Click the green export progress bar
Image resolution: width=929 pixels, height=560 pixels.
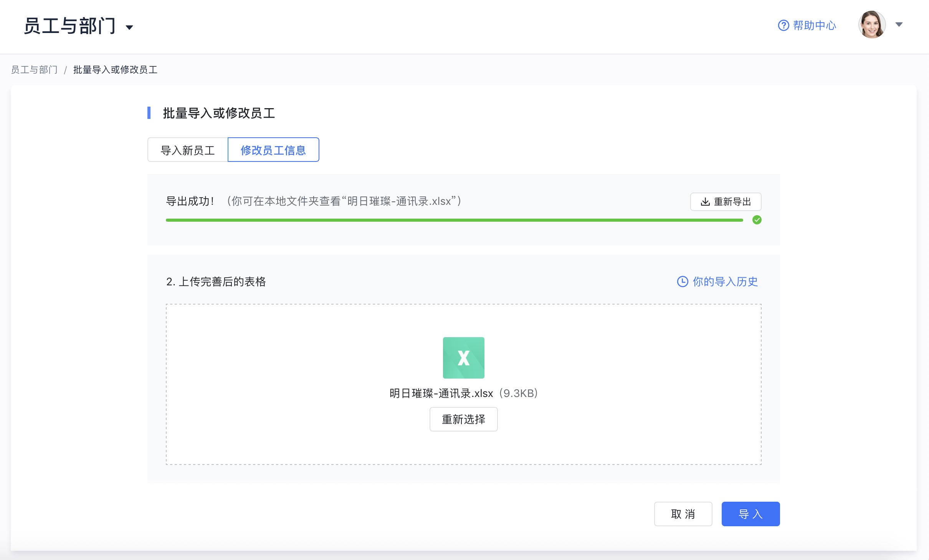click(x=454, y=220)
